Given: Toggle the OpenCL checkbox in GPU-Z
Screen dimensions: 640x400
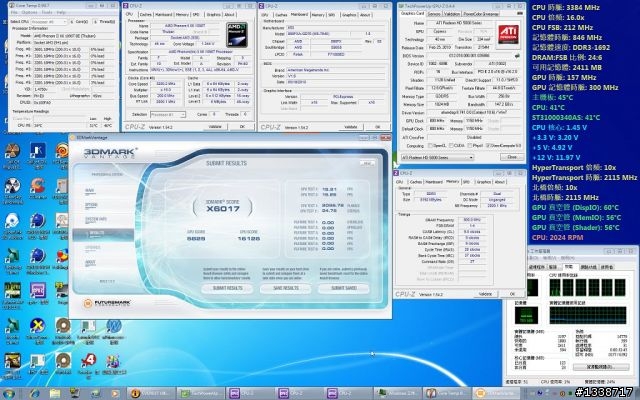Looking at the screenshot, I should 430,146.
